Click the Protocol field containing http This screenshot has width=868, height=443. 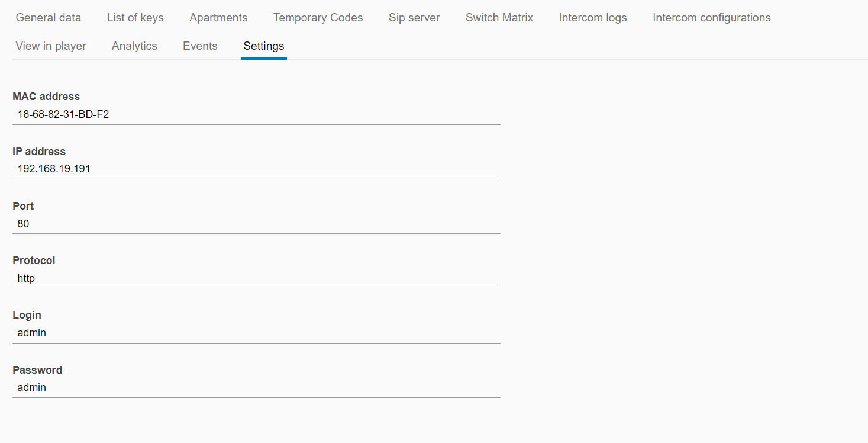coord(256,278)
